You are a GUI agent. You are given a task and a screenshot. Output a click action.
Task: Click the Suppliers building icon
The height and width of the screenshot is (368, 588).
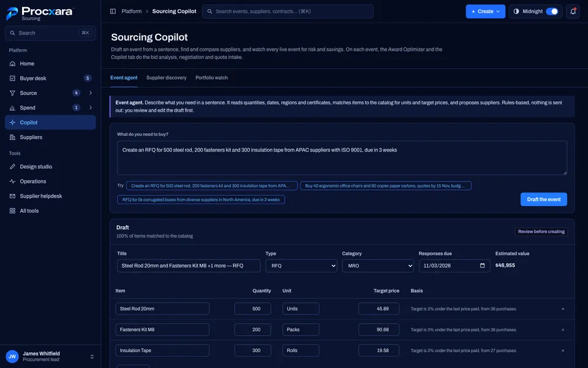point(12,137)
